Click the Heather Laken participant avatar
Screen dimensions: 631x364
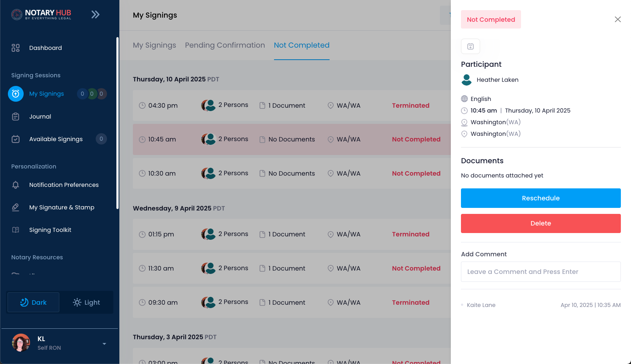[x=467, y=80]
